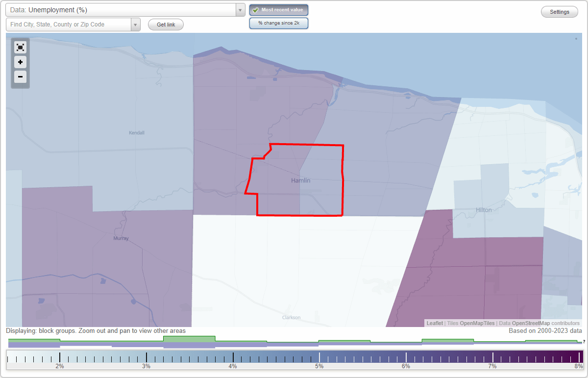Click a green bar in the histogram strip

pos(189,339)
